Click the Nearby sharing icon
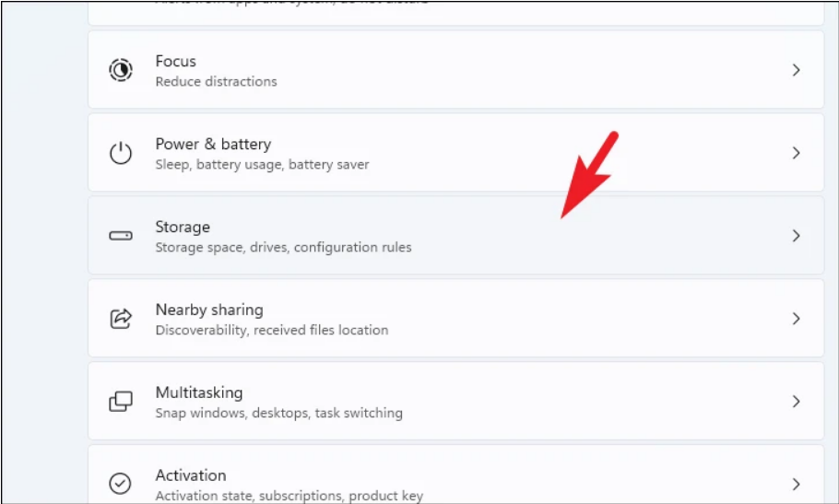Screen dimensions: 839x504 (x=121, y=319)
